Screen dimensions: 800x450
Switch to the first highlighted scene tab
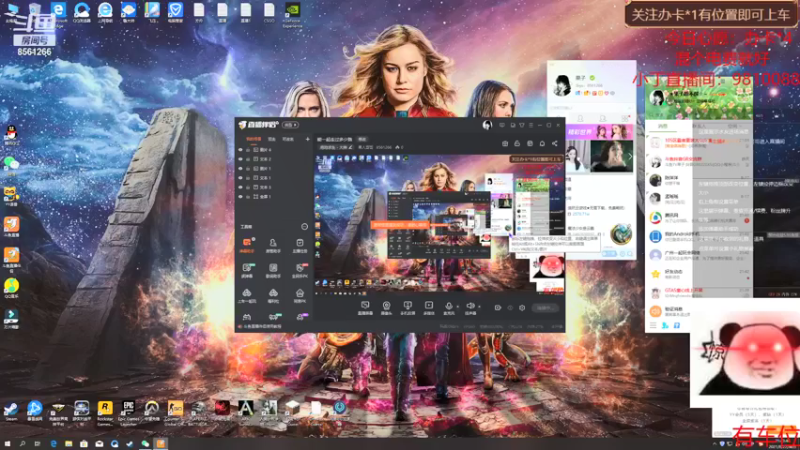(x=253, y=139)
